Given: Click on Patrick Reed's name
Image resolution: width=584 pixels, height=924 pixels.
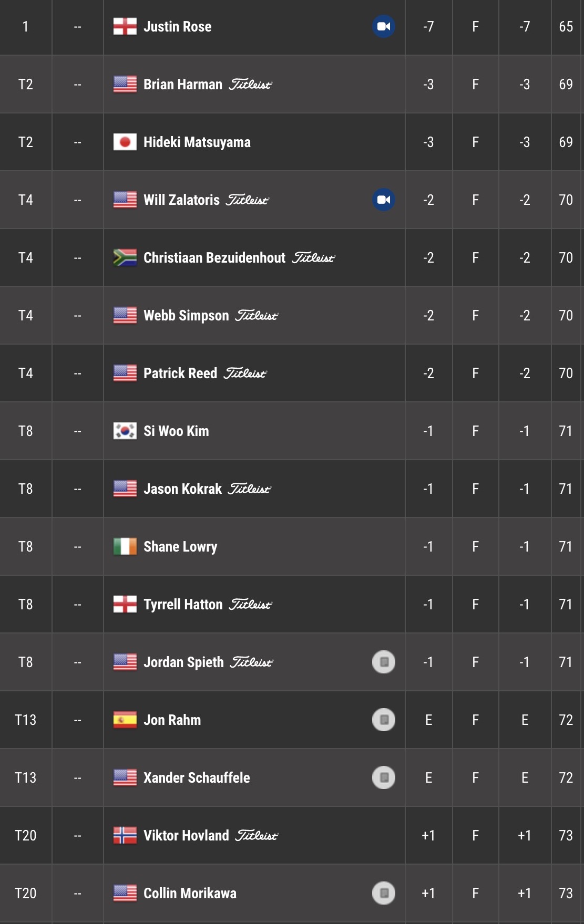Looking at the screenshot, I should (x=180, y=373).
